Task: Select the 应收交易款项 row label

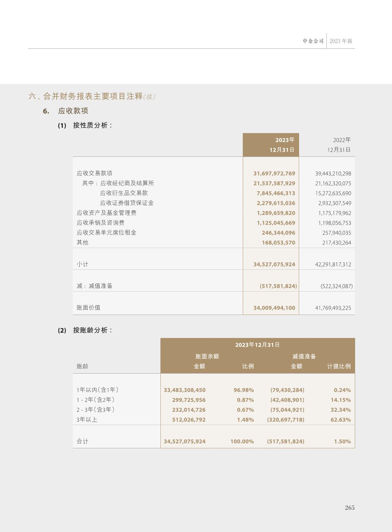Action: [x=95, y=173]
